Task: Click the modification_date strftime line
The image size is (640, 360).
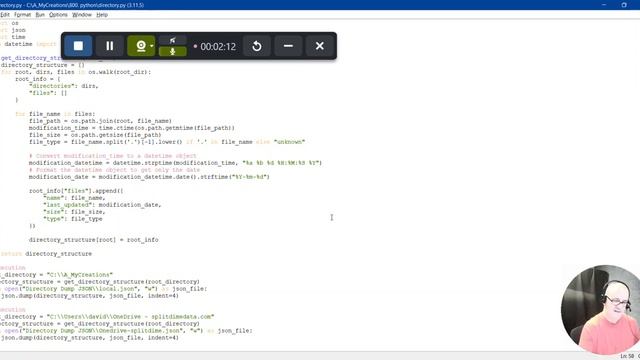Action: coord(149,177)
